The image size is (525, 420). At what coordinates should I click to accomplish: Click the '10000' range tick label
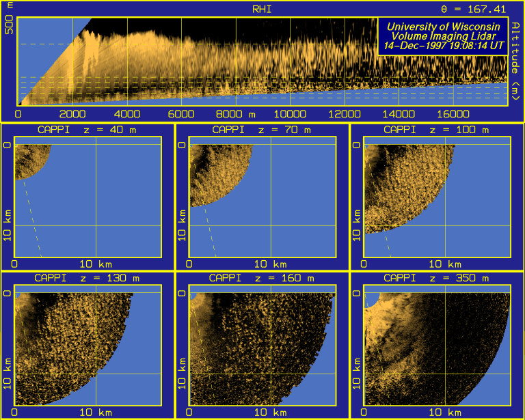point(290,114)
